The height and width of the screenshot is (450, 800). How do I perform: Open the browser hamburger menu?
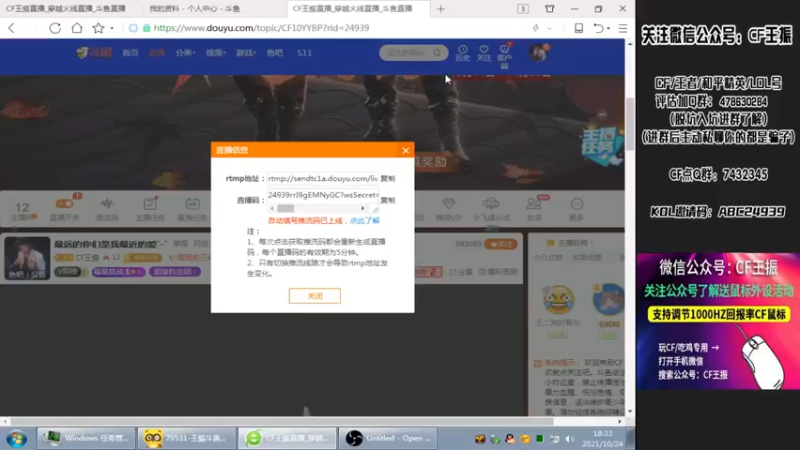click(623, 28)
